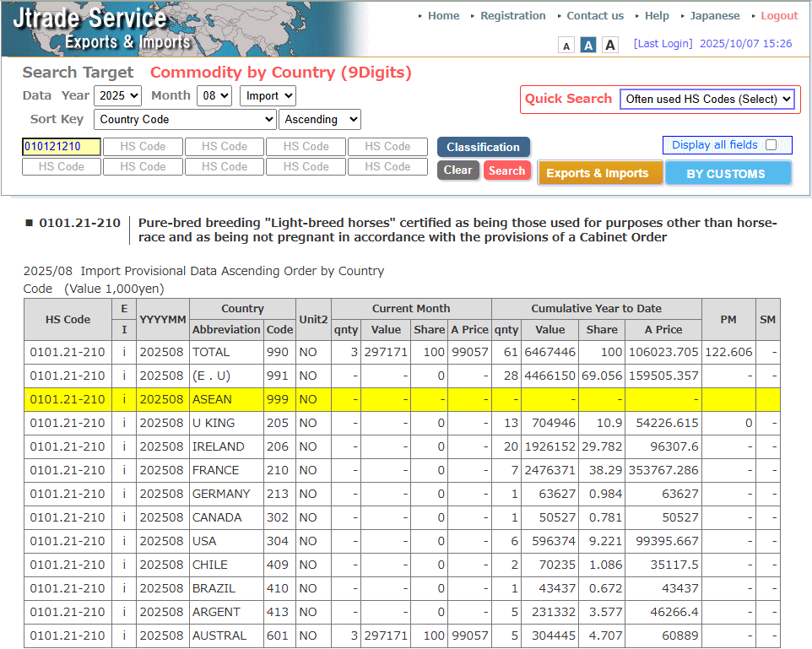Click the Logout link
Viewport: 812px width, 649px height.
[778, 16]
